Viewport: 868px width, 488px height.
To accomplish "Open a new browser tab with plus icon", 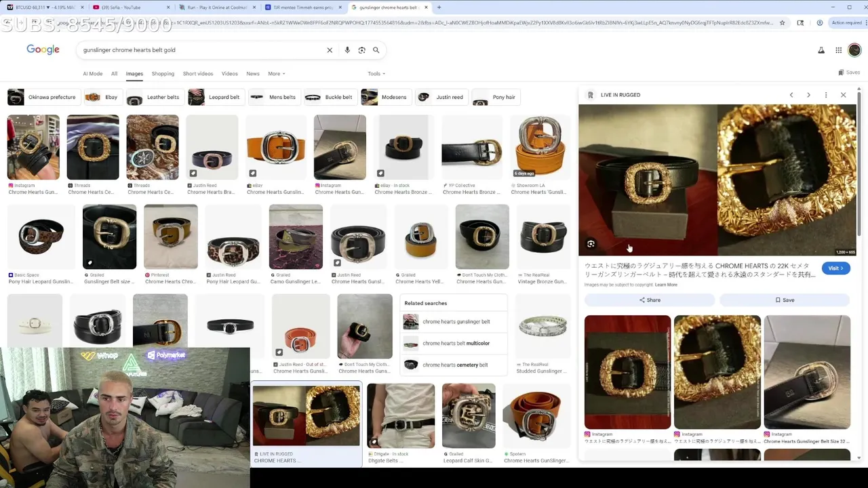I will [439, 7].
